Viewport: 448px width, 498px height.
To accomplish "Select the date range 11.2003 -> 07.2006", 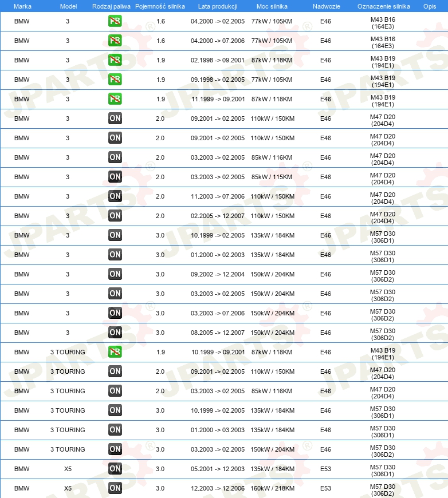I will coord(218,196).
